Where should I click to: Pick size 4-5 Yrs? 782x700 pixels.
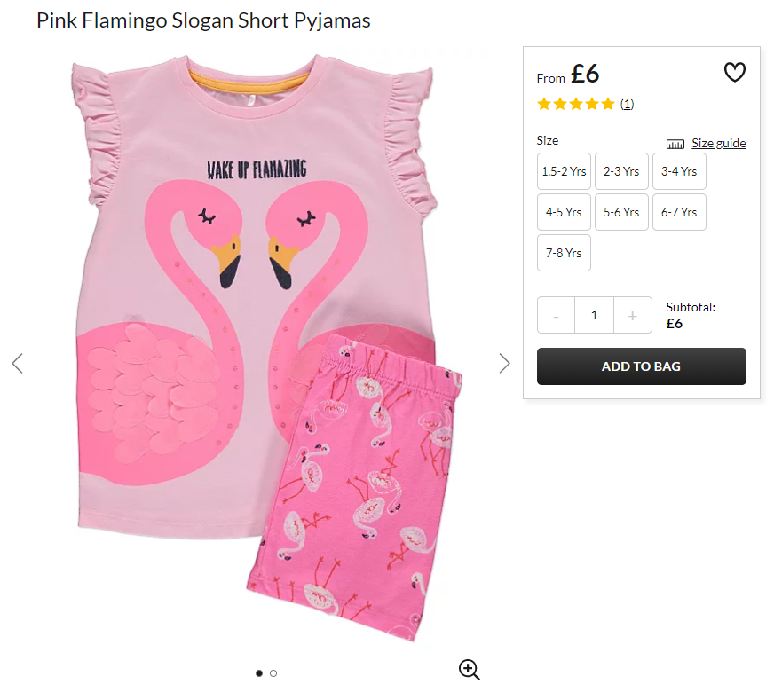click(x=564, y=212)
